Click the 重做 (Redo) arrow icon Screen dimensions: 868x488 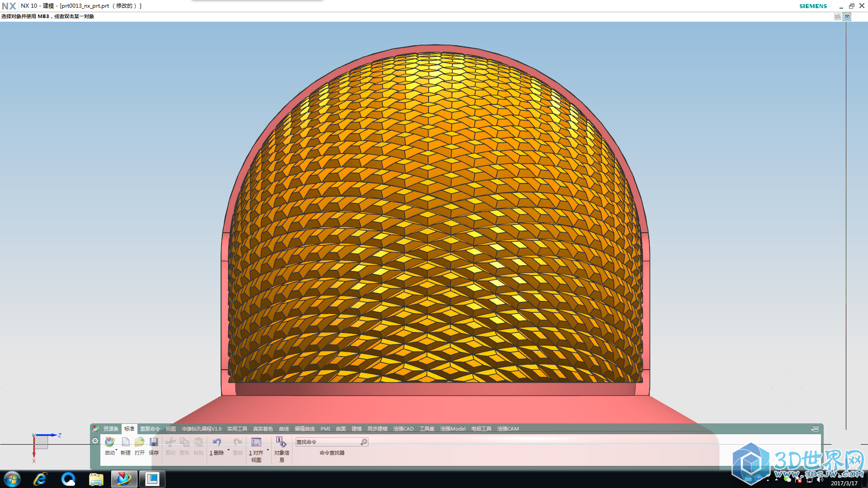(x=238, y=442)
